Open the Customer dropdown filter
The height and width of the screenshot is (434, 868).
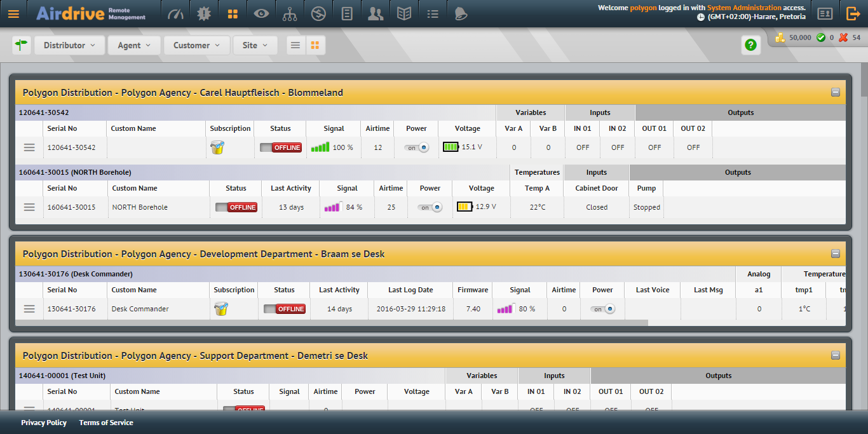tap(197, 45)
